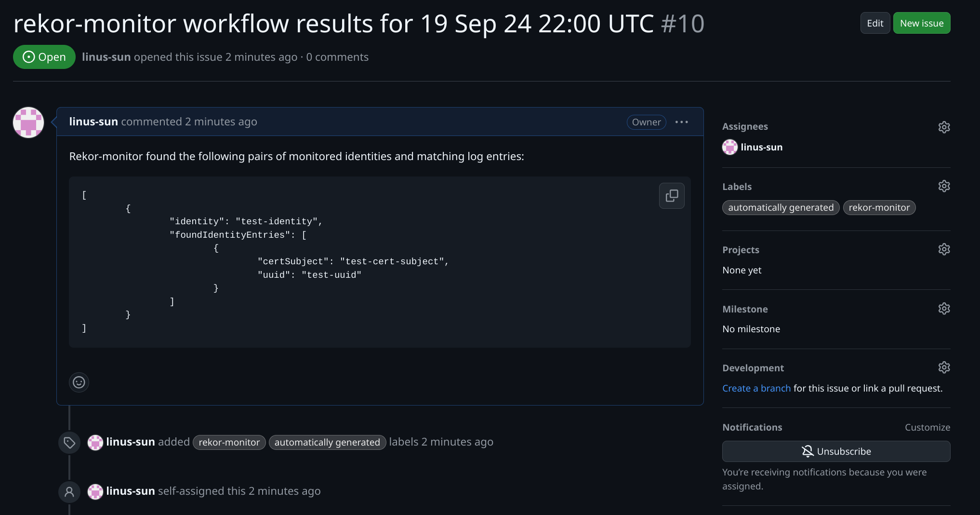This screenshot has width=980, height=515.
Task: Click linus-sun large avatar beside comment
Action: (x=28, y=122)
